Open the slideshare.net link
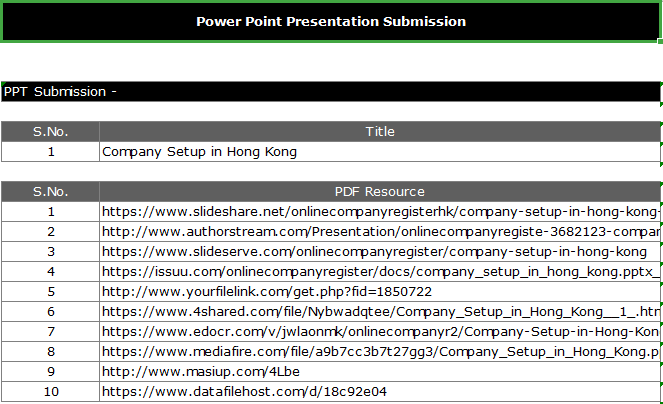This screenshot has width=663, height=404. (x=380, y=212)
